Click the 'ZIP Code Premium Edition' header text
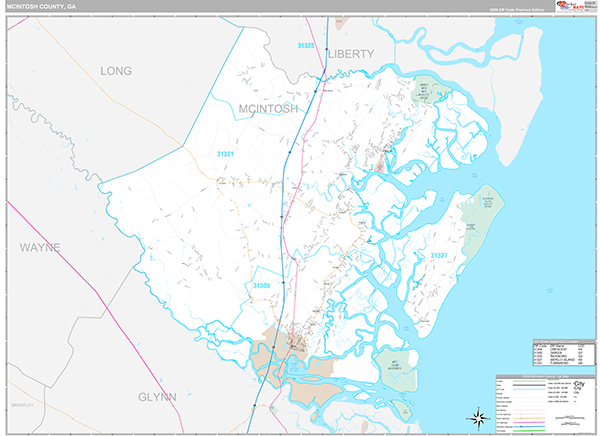The width and height of the screenshot is (600, 436). [x=517, y=10]
